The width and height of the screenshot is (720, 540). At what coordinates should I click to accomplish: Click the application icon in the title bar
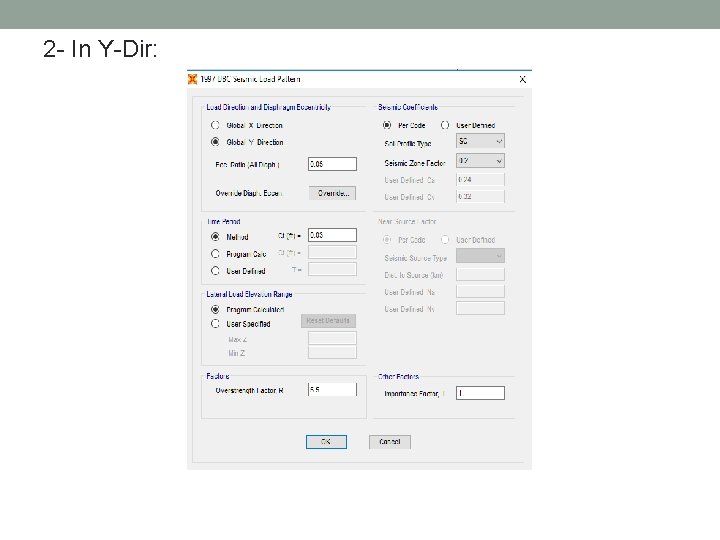(192, 79)
